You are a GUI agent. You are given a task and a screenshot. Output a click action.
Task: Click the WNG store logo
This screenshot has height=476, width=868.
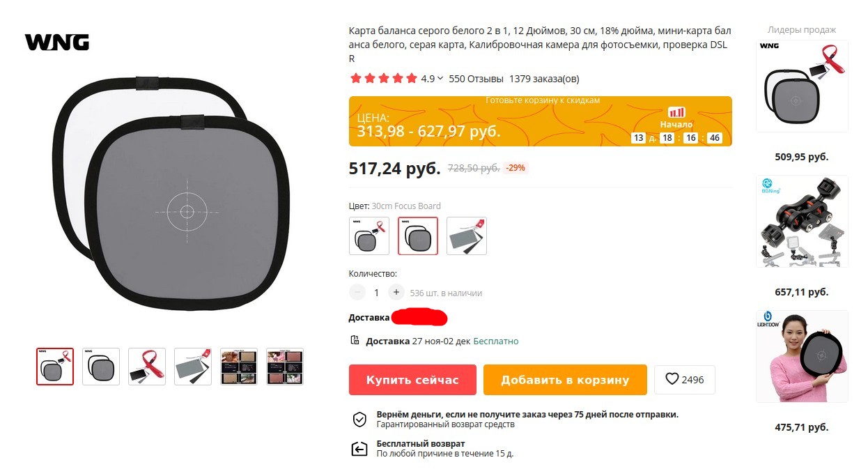click(57, 42)
